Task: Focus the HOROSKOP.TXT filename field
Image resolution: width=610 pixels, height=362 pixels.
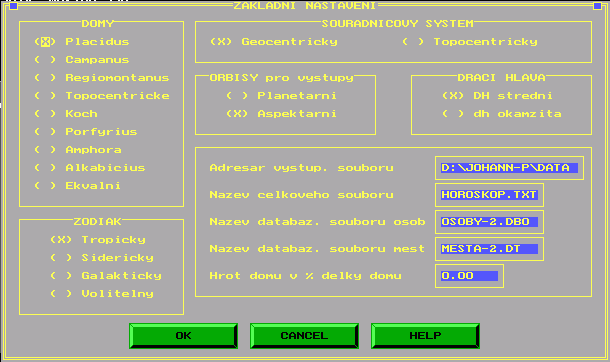Action: (489, 195)
